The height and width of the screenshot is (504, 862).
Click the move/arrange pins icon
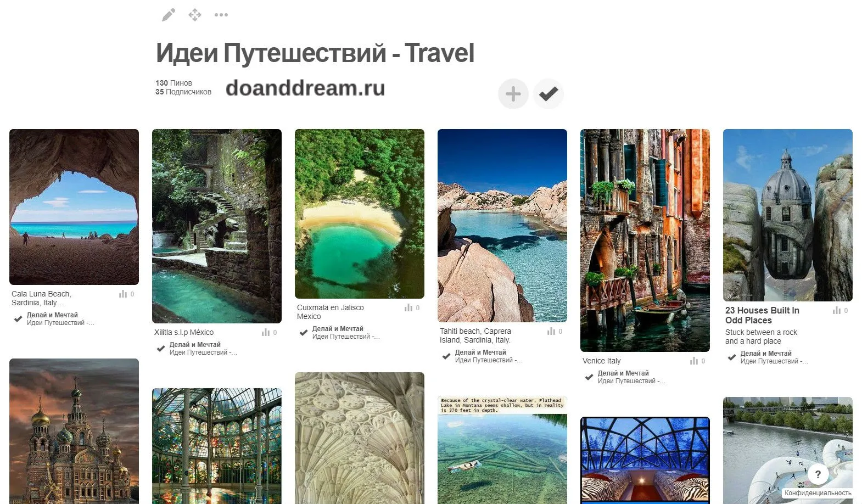[x=195, y=15]
